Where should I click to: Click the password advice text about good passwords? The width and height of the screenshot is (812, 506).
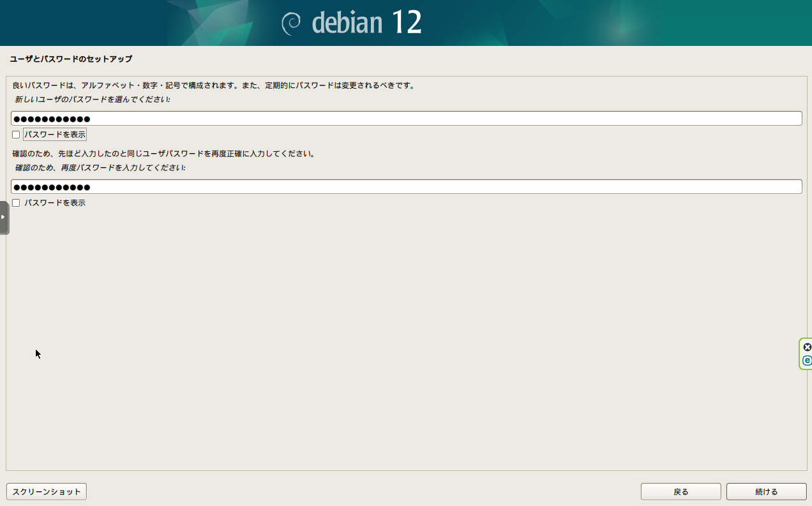click(211, 85)
